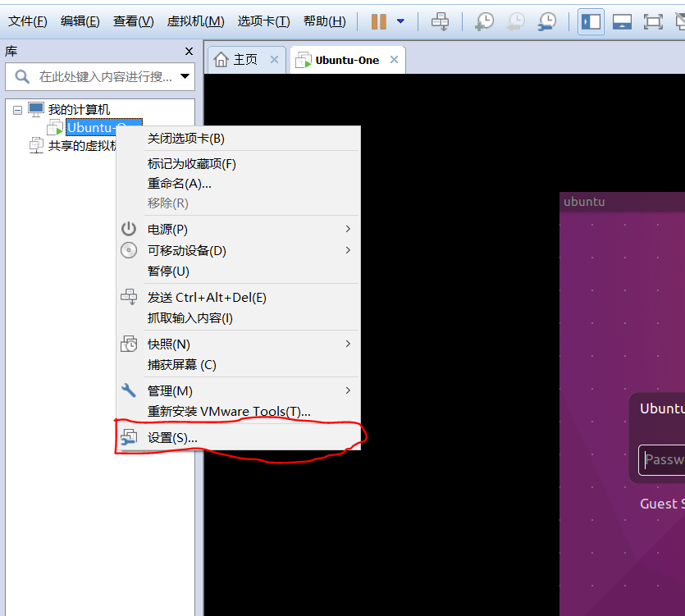Screen dimensions: 685x616
Task: Open the 编辑(E) menu
Action: [80, 21]
